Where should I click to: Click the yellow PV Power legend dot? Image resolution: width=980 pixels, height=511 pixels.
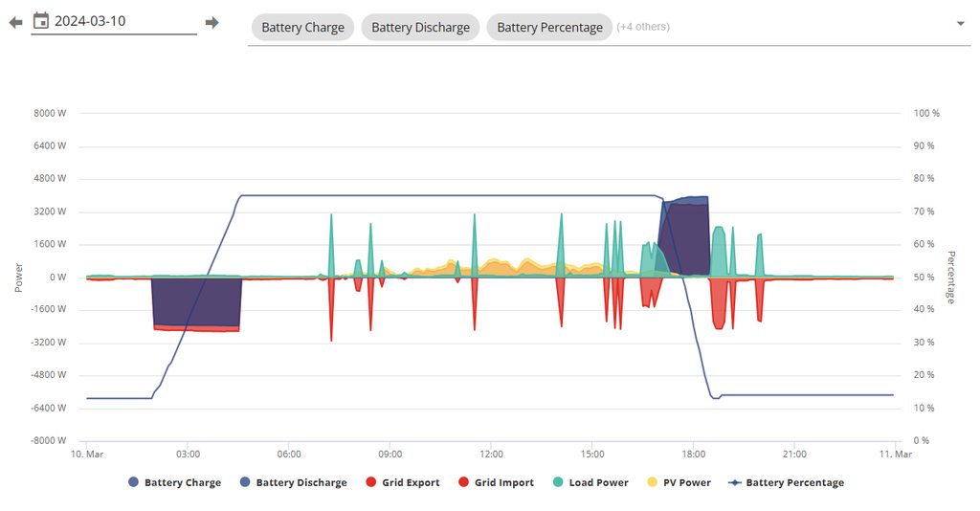(x=654, y=483)
